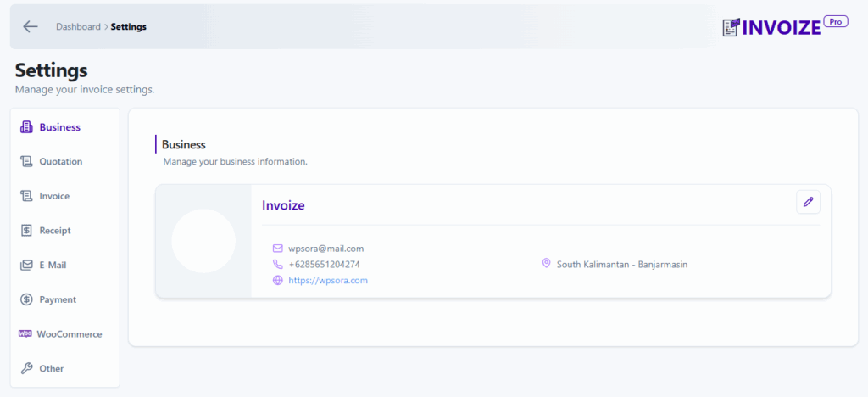Screen dimensions: 868x397
Task: Click the Receipt dollar icon
Action: [x=26, y=231]
